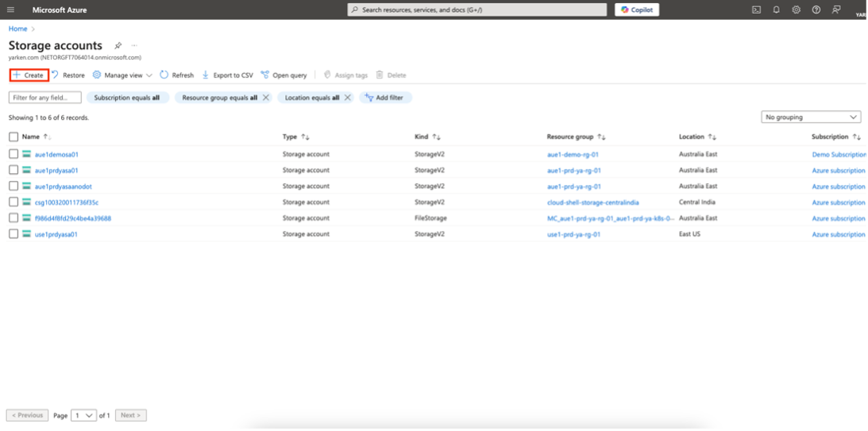Open the Location equals all filter
Viewport: 868px width, 431px height.
[311, 98]
